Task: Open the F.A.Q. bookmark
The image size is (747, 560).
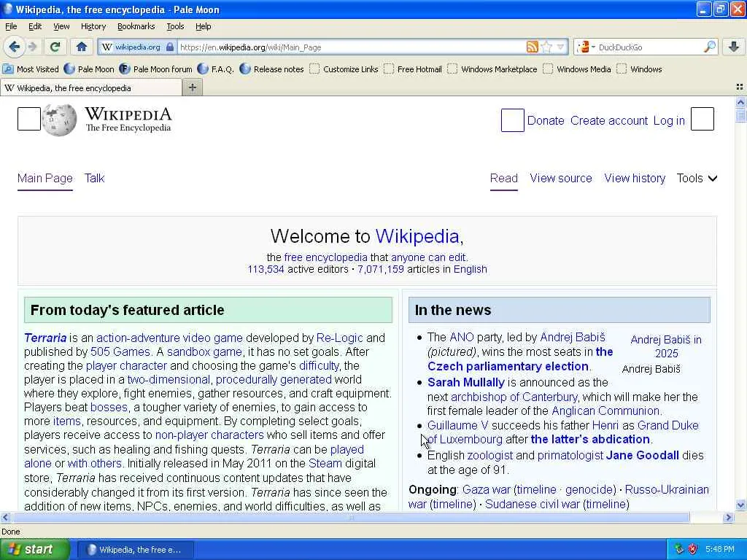Action: click(x=215, y=69)
